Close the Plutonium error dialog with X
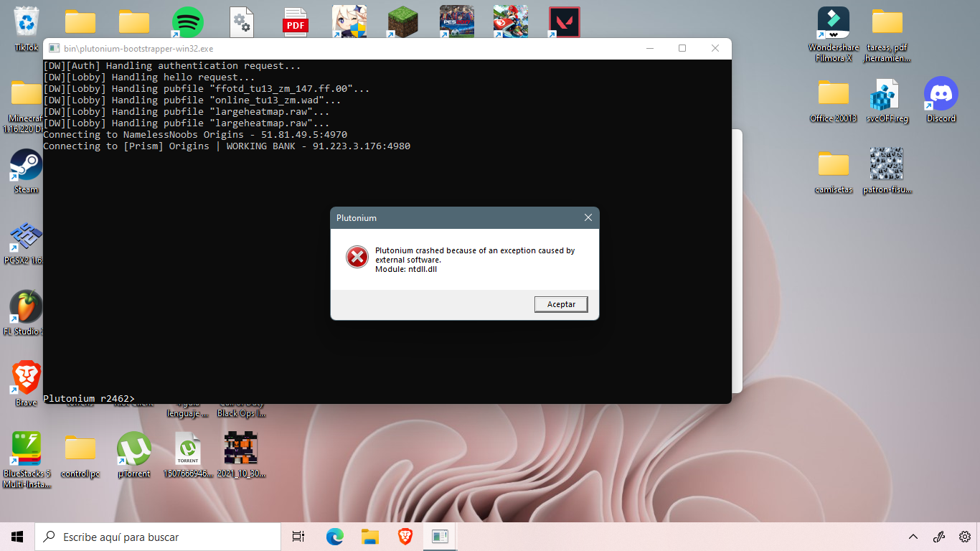Viewport: 980px width, 551px height. (588, 217)
